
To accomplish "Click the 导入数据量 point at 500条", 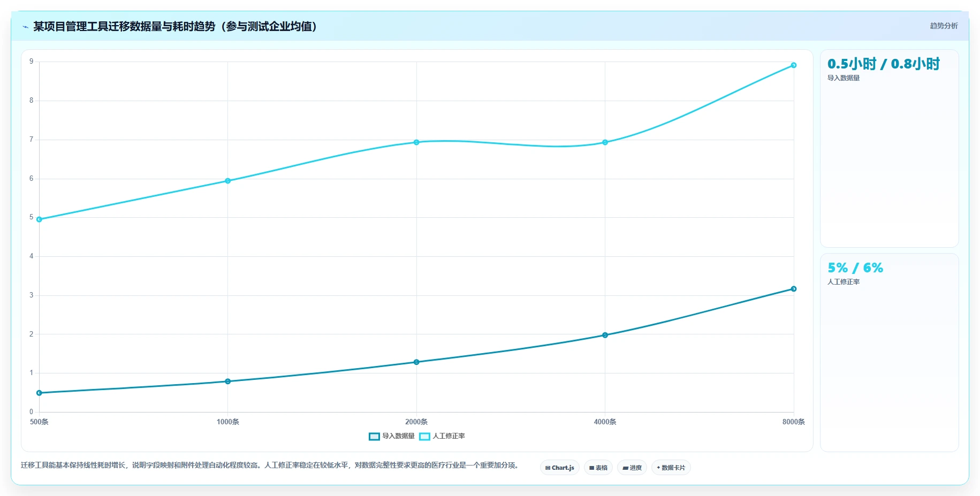I will (39, 393).
